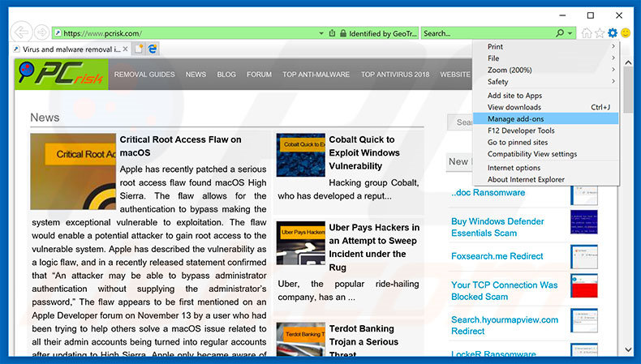The image size is (641, 364).
Task: Click the Windows Defender Scam thumbnail
Action: pos(584,222)
